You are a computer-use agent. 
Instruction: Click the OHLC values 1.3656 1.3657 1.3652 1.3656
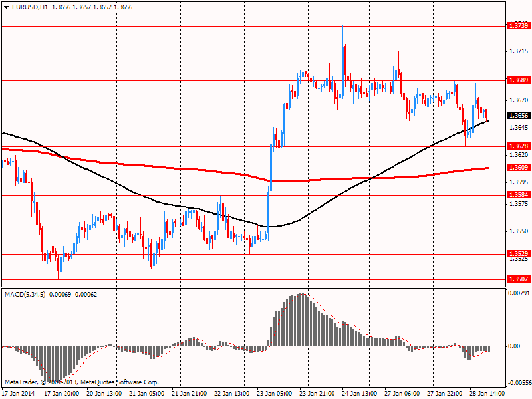[92, 7]
